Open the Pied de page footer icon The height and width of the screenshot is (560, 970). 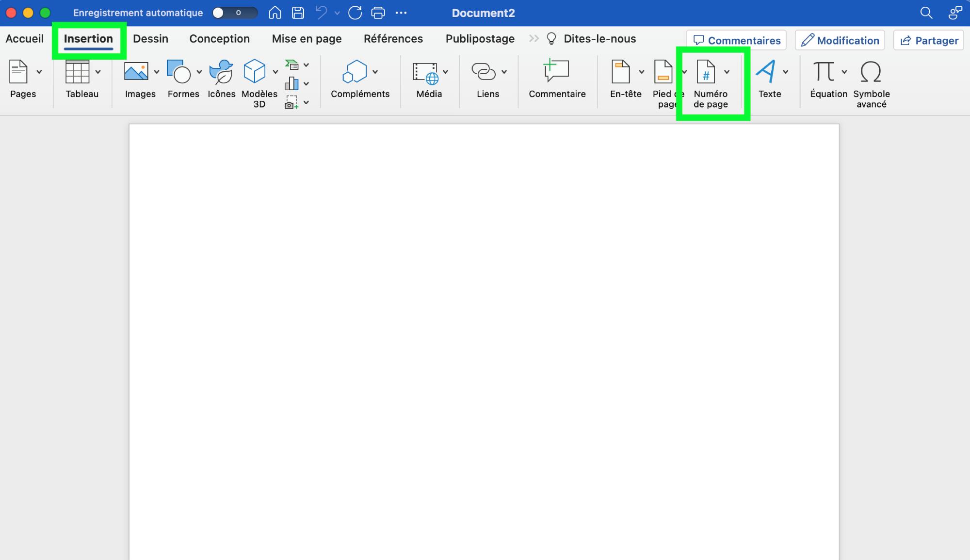[x=663, y=72]
